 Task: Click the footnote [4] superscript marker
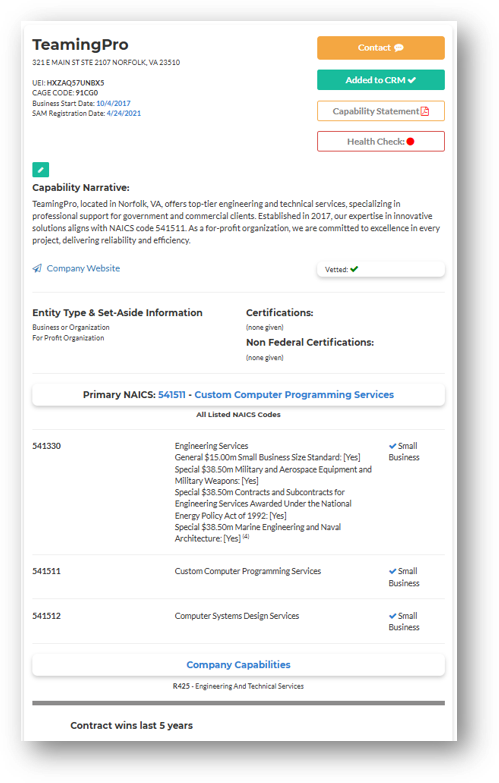tap(246, 537)
